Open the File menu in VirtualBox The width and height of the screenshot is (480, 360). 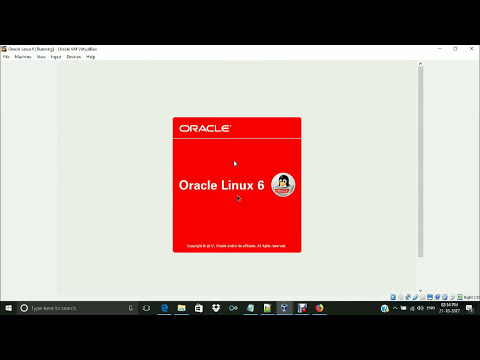click(x=6, y=57)
